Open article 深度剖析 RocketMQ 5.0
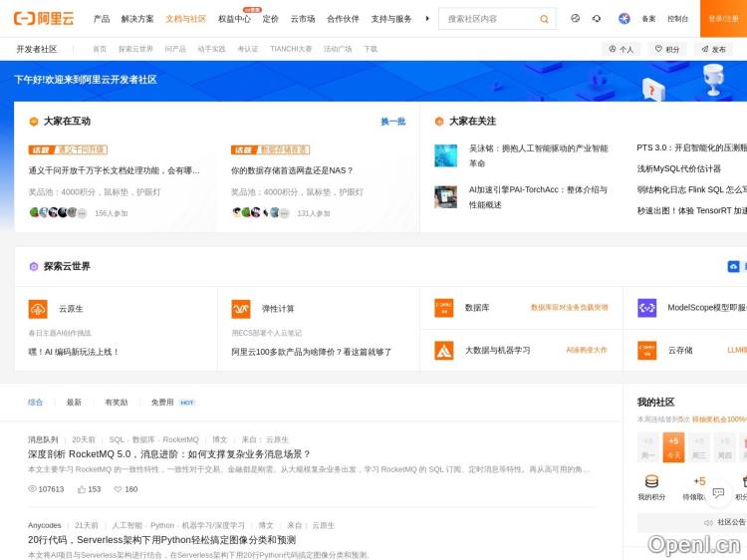This screenshot has height=560, width=747. [x=169, y=453]
